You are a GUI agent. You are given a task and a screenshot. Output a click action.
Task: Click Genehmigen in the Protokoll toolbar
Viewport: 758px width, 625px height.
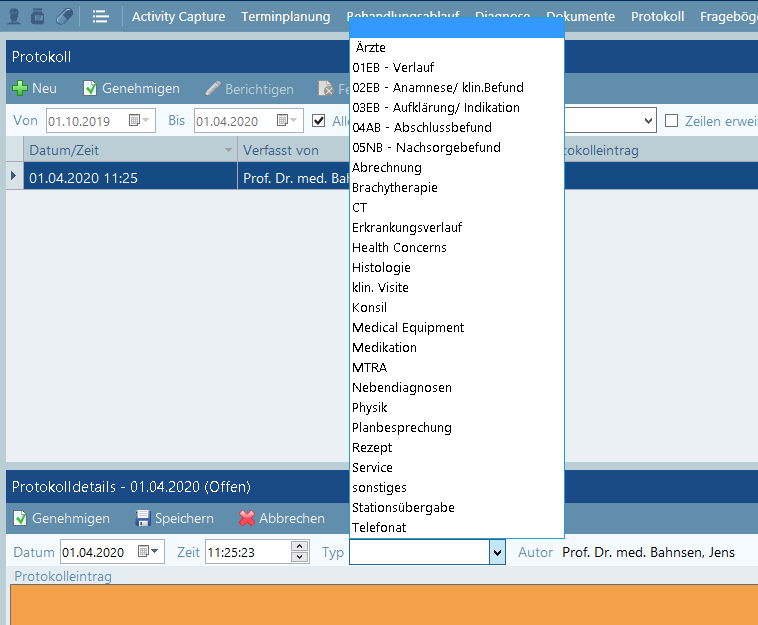pyautogui.click(x=130, y=89)
